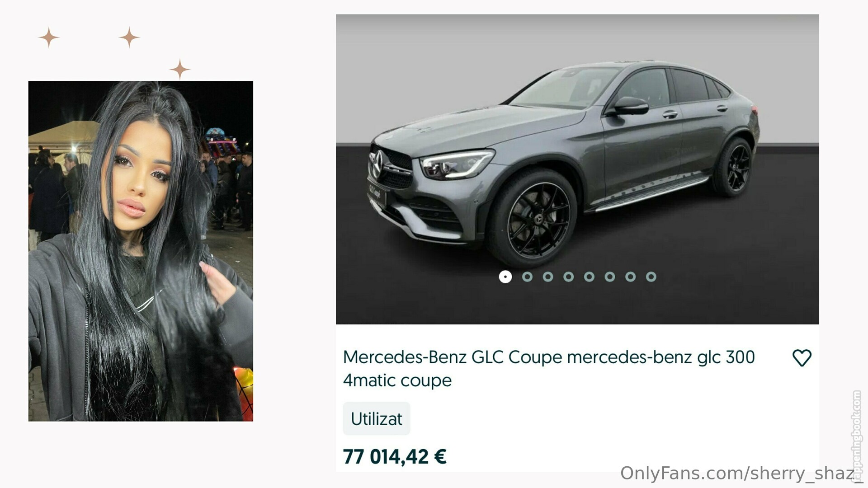Go to the third carousel image dot
The width and height of the screenshot is (868, 488).
click(548, 277)
